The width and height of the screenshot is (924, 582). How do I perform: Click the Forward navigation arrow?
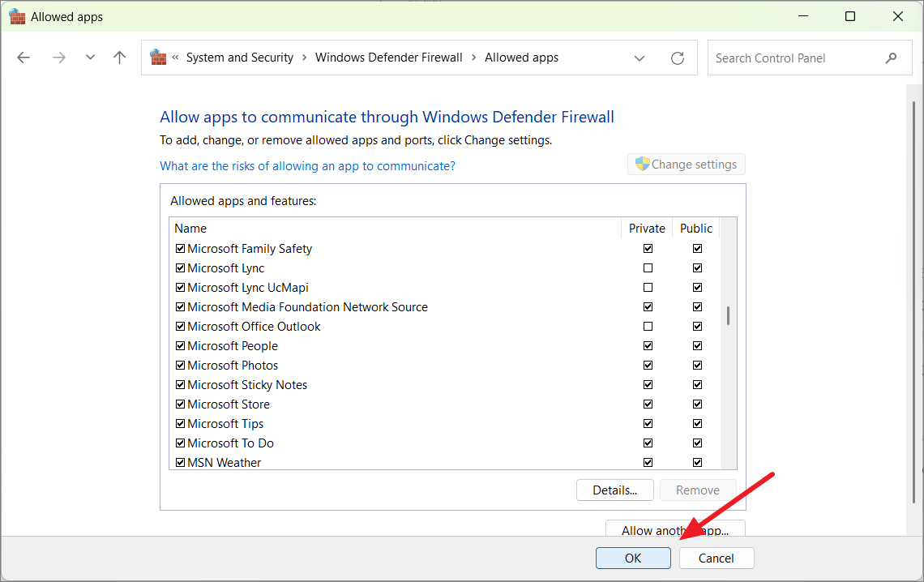[x=59, y=58]
